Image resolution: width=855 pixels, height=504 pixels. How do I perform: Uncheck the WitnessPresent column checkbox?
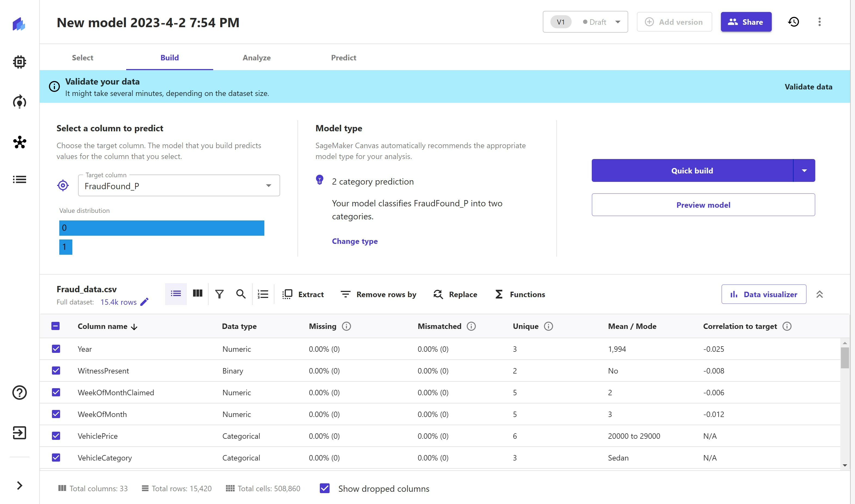click(56, 371)
